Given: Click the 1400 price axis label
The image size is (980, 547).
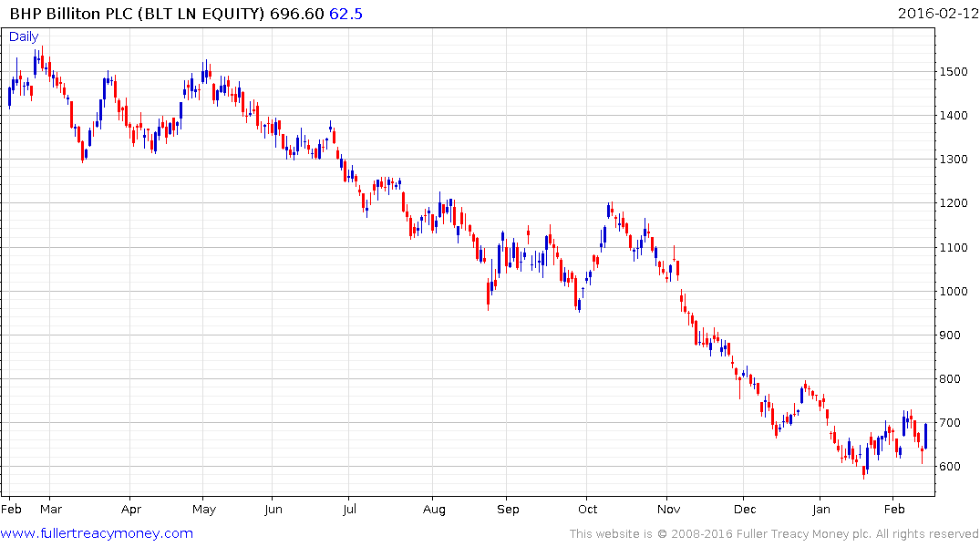Looking at the screenshot, I should [x=954, y=116].
